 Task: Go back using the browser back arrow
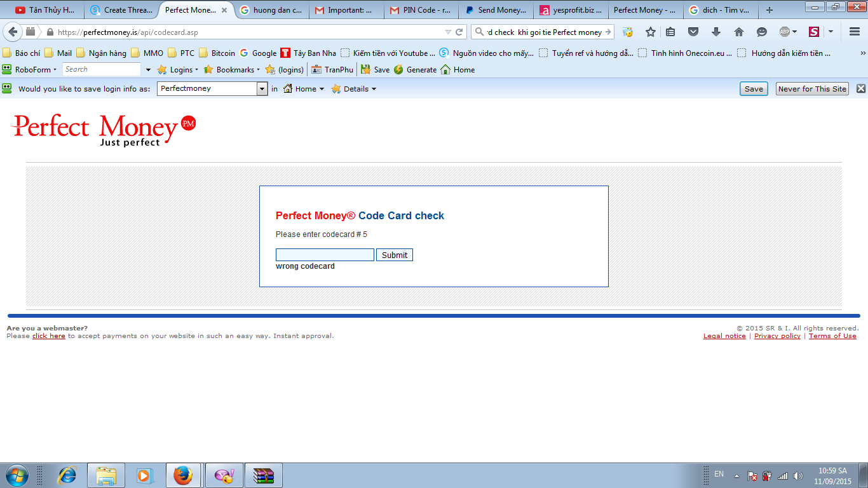(x=12, y=32)
